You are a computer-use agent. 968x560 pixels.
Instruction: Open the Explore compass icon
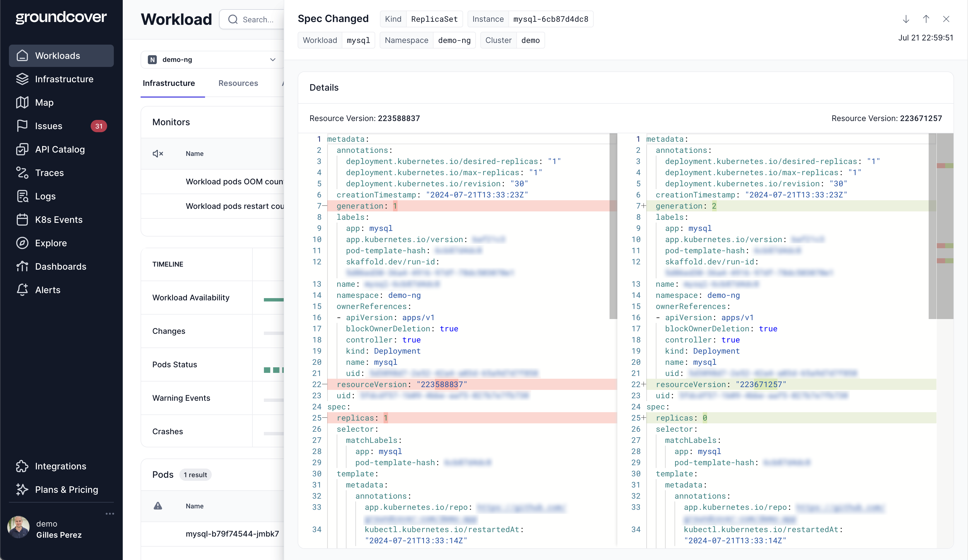[22, 243]
